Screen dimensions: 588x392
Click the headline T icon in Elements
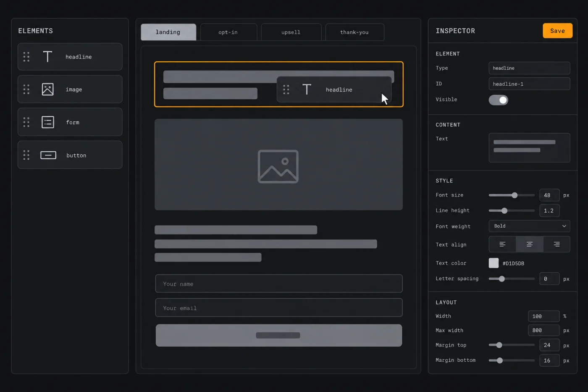[47, 56]
